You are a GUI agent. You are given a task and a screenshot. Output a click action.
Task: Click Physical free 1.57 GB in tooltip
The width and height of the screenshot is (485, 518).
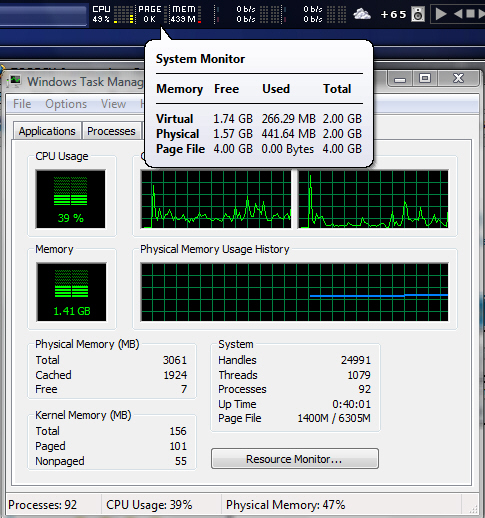coord(233,134)
